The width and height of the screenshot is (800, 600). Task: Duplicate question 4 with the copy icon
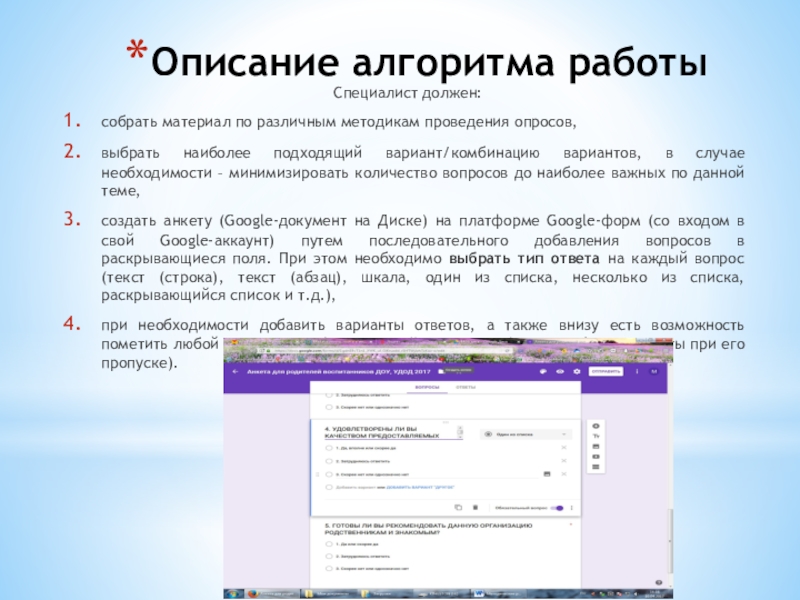[458, 508]
